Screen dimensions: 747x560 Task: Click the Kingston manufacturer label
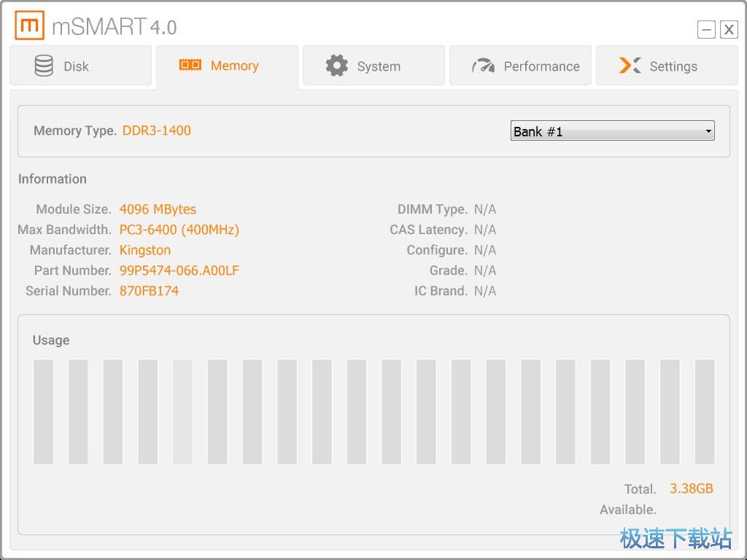(145, 249)
